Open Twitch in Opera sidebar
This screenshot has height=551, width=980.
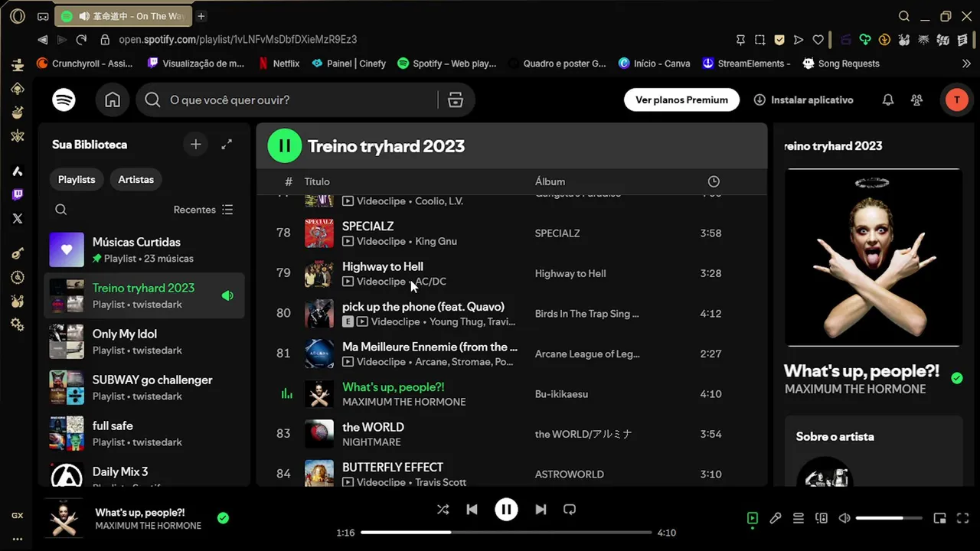coord(18,194)
